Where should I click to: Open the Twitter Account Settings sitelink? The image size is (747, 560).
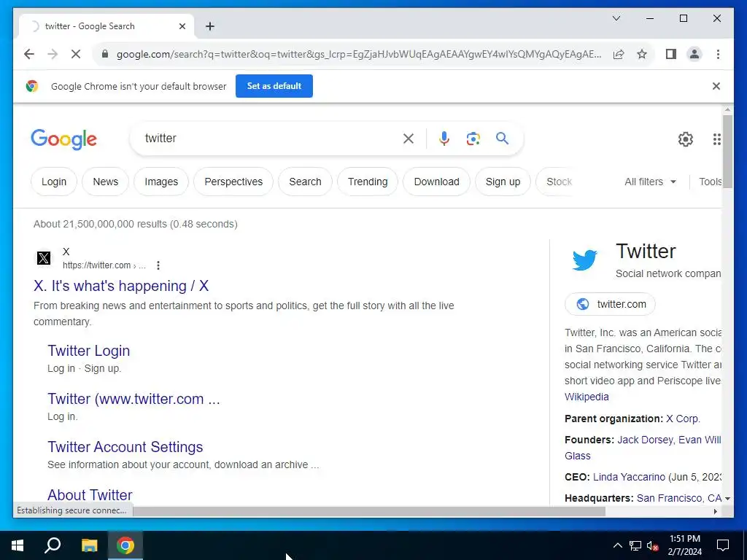125,447
